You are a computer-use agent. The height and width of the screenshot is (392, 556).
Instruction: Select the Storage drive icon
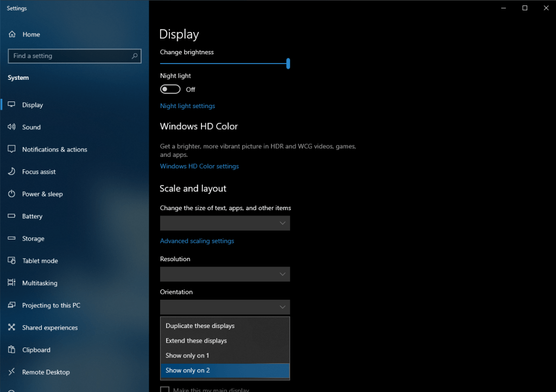pyautogui.click(x=11, y=238)
